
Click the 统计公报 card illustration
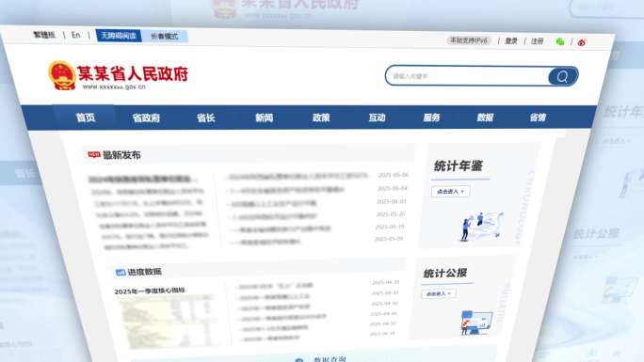475,322
